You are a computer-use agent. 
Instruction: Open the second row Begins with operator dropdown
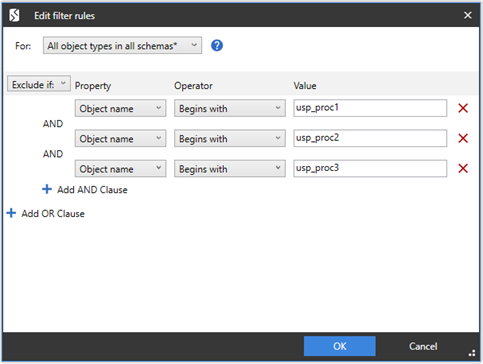(230, 138)
